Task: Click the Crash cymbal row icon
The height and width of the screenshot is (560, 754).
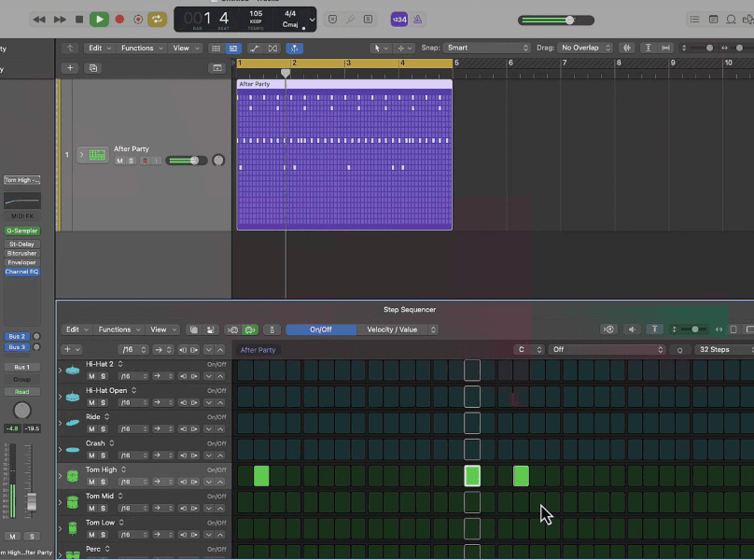Action: (73, 449)
